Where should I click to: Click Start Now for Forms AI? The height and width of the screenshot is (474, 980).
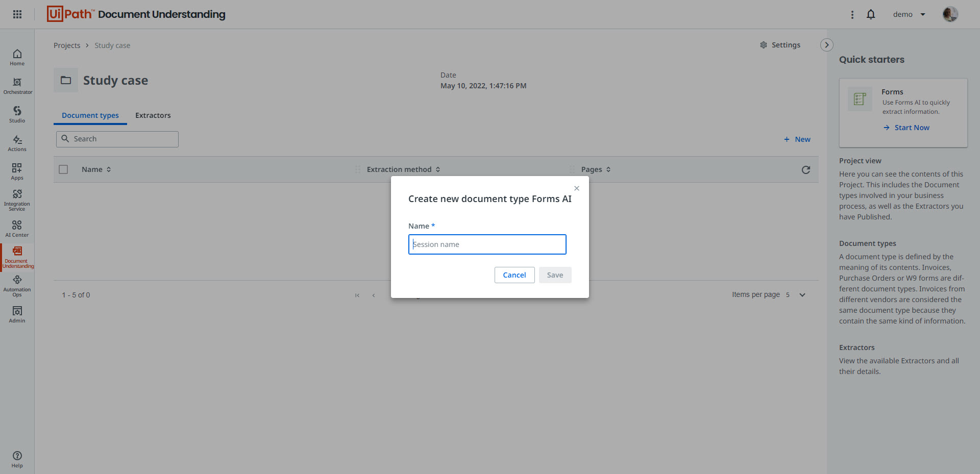[x=906, y=128]
